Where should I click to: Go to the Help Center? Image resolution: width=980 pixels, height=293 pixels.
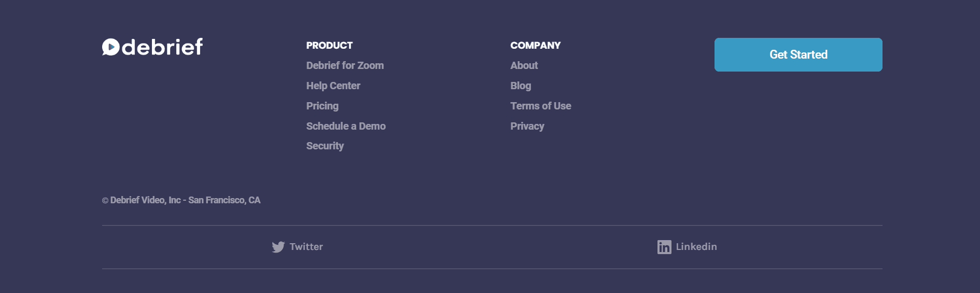pos(333,86)
